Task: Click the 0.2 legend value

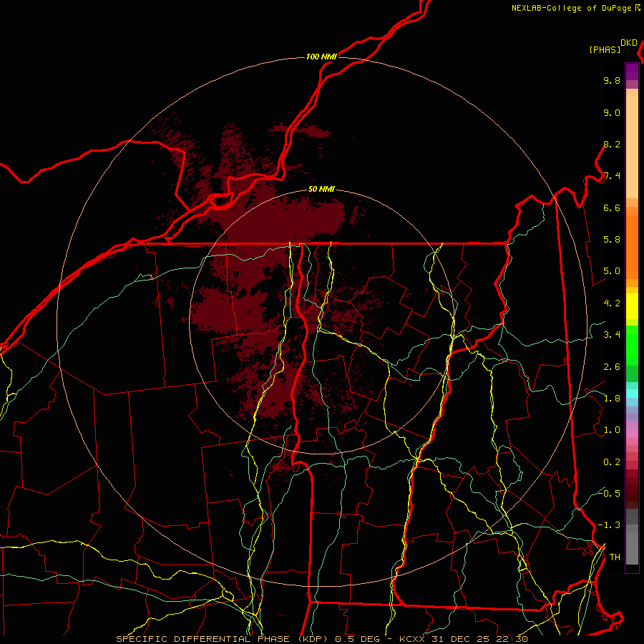Action: 612,462
